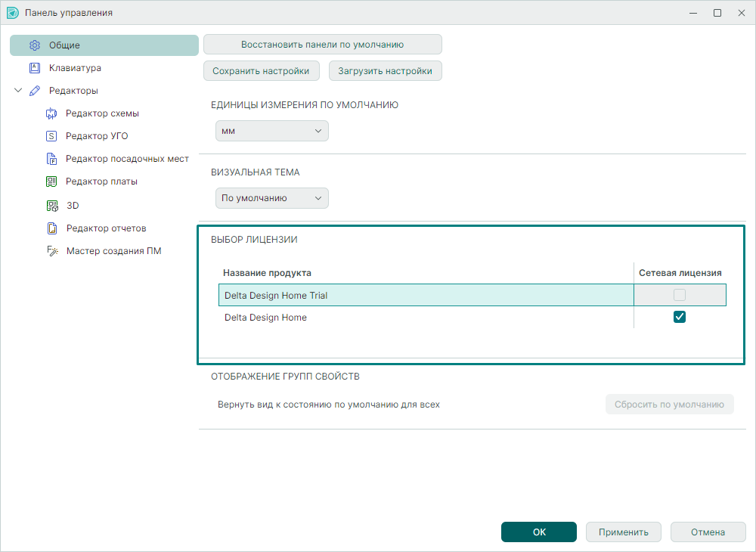
Task: Click the Клавиатура keyboard icon
Action: 34,68
